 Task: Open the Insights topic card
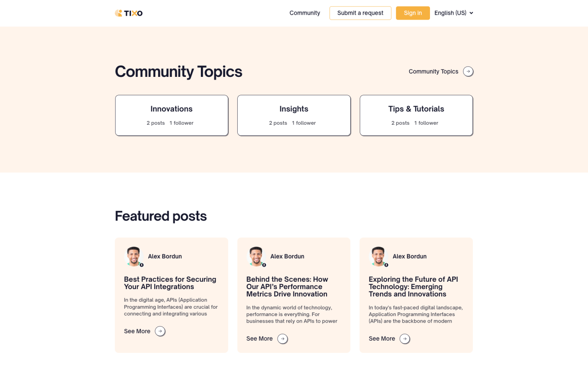(294, 115)
